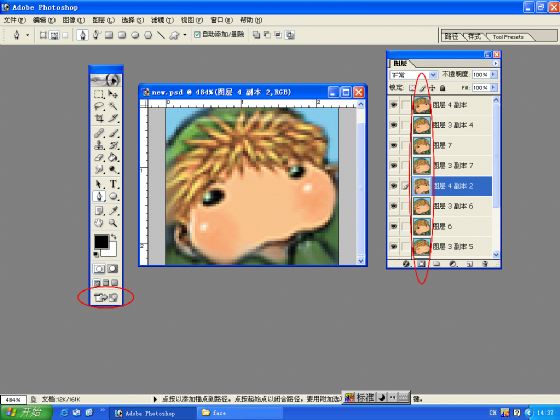Open the opacity slider arrow
Viewport: 560px width, 420px height.
[x=494, y=74]
